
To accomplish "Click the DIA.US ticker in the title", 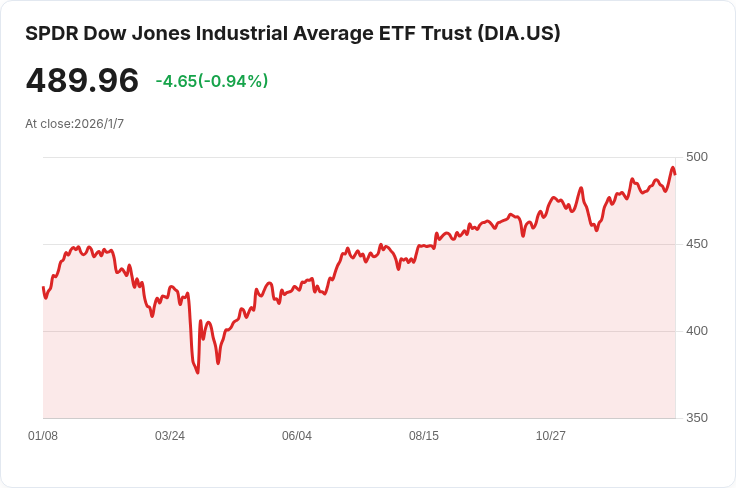I will [519, 34].
